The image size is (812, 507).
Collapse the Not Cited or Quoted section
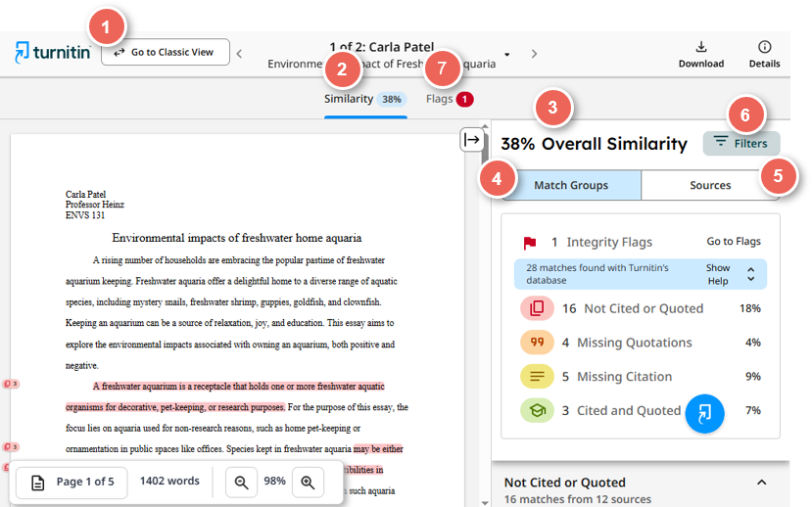[761, 483]
